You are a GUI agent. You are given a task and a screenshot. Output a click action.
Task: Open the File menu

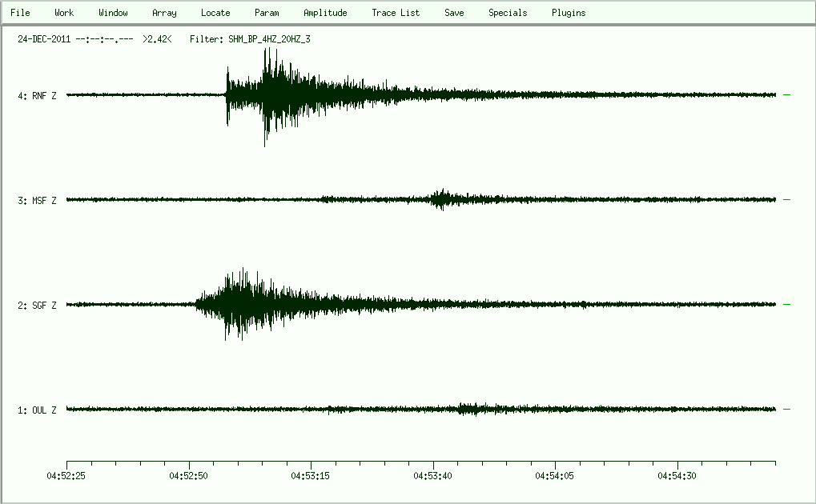click(20, 13)
